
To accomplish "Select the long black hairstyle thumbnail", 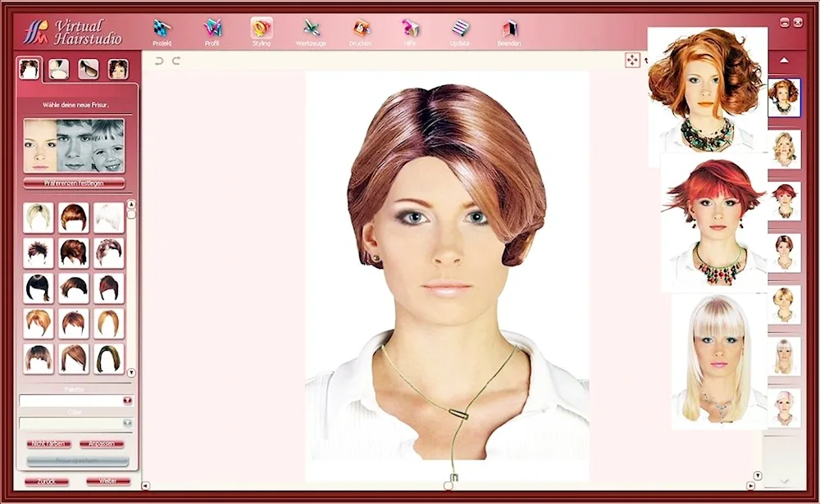I will tap(38, 288).
